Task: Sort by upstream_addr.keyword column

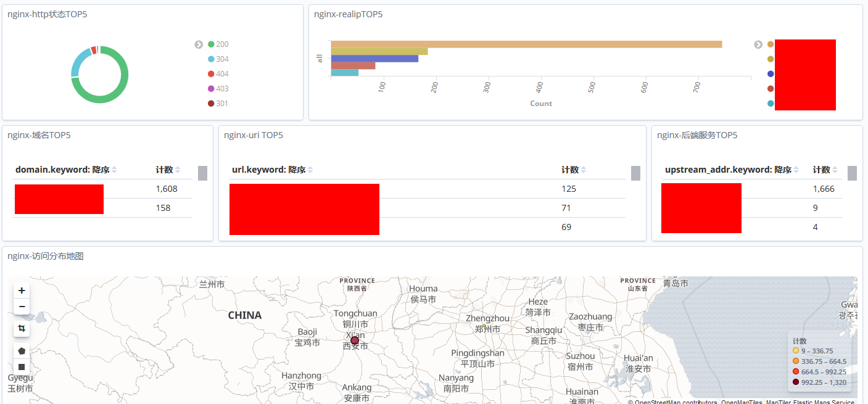Action: [x=732, y=170]
